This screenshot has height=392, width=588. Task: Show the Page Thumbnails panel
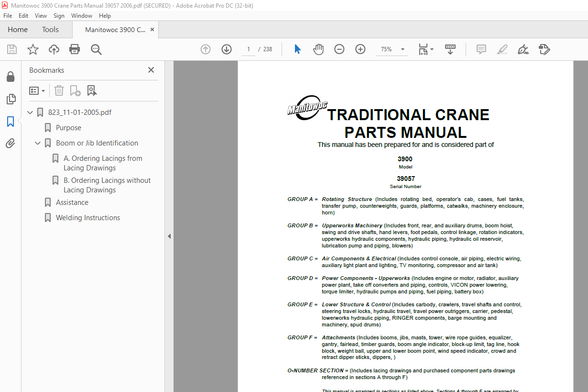11,99
